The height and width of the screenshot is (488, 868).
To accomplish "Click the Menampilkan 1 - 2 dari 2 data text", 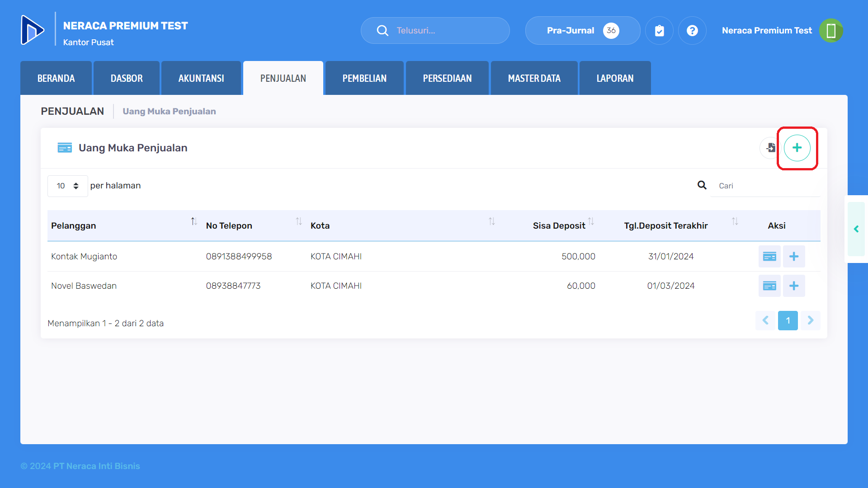I will (x=105, y=323).
